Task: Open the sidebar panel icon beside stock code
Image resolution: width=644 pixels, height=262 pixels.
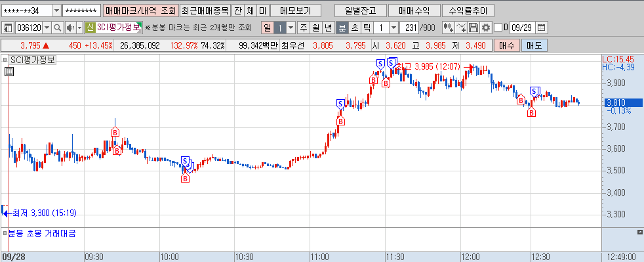Action: 8,28
